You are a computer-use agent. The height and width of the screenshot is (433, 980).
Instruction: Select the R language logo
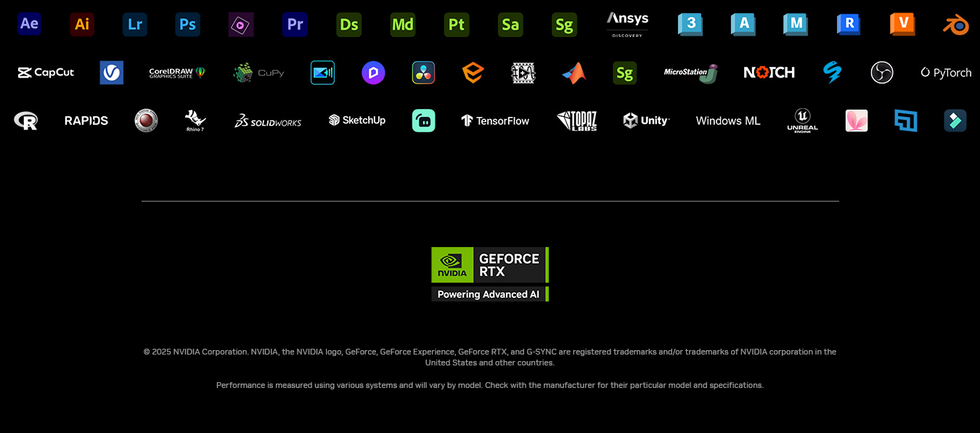25,121
